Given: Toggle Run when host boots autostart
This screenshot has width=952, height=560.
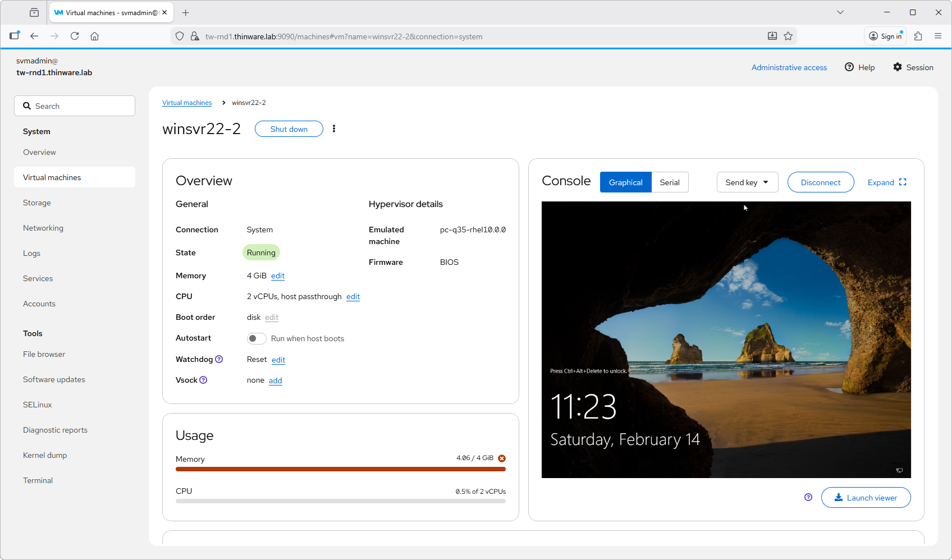Looking at the screenshot, I should (257, 338).
